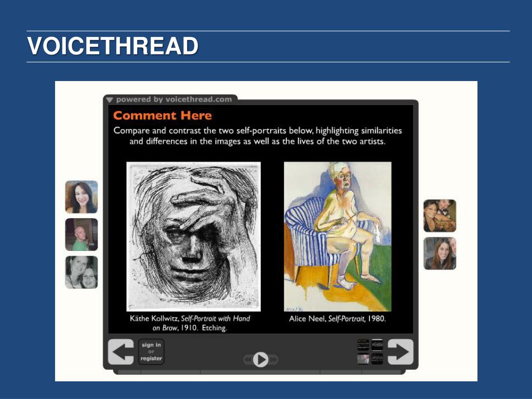Click the Alice Neel painted self-portrait image
This screenshot has width=532, height=399.
338,236
